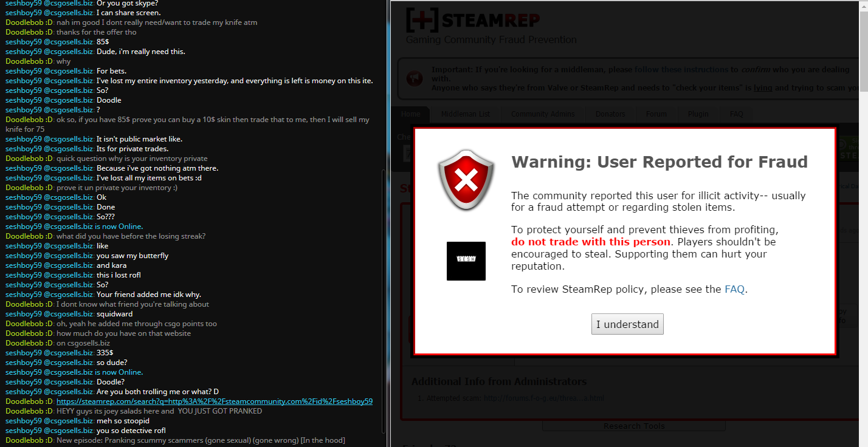
Task: Follow the 'follow these instructions' link
Action: click(681, 69)
